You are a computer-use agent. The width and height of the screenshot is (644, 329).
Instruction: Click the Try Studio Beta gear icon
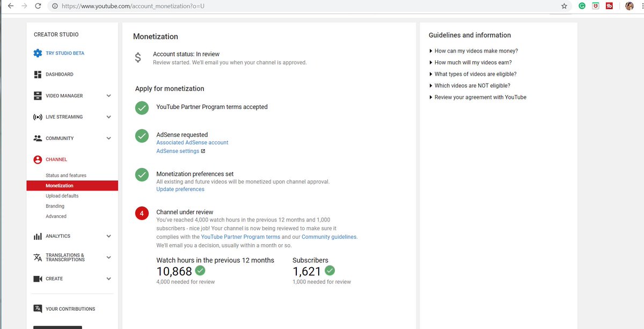tap(38, 53)
